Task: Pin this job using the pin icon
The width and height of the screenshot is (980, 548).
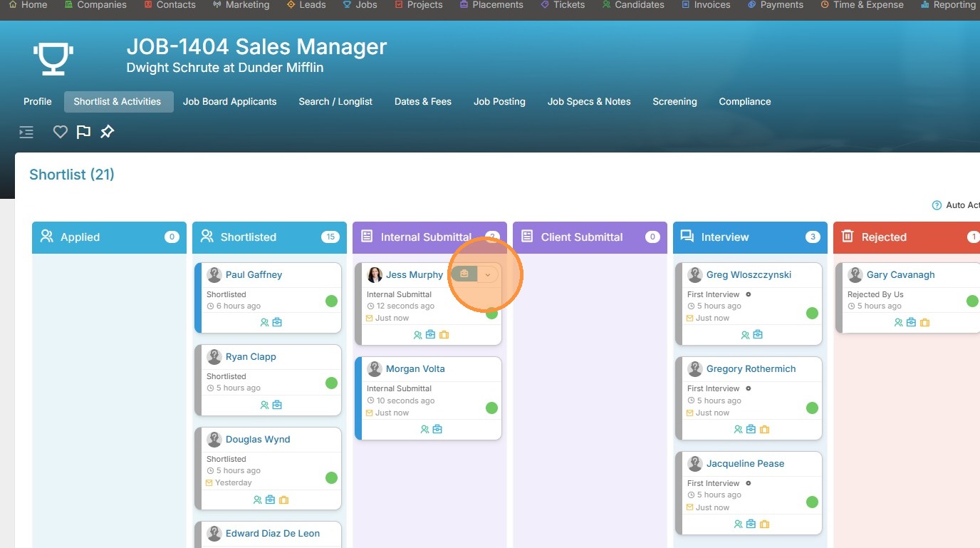Action: coord(107,132)
